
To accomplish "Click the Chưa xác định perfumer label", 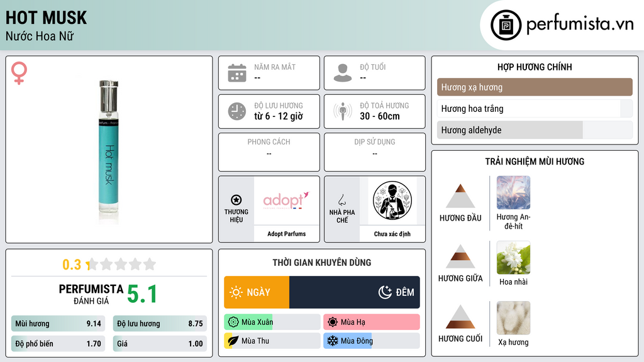I will pyautogui.click(x=392, y=234).
